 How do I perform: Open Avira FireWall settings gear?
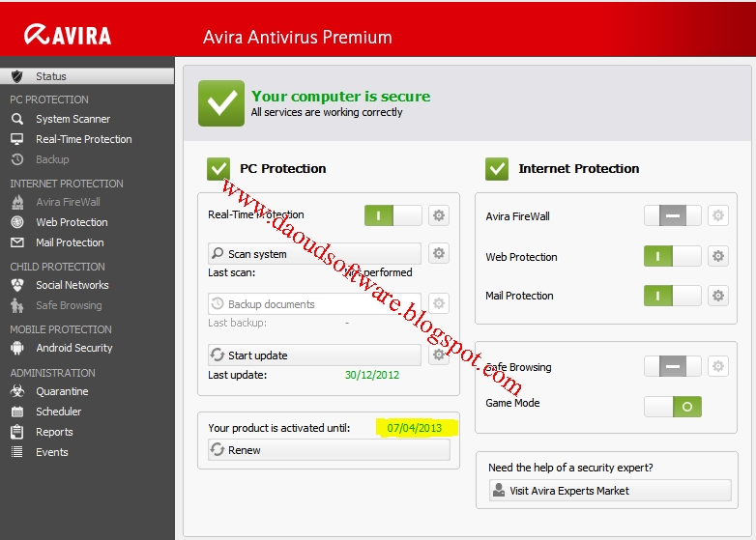point(718,215)
